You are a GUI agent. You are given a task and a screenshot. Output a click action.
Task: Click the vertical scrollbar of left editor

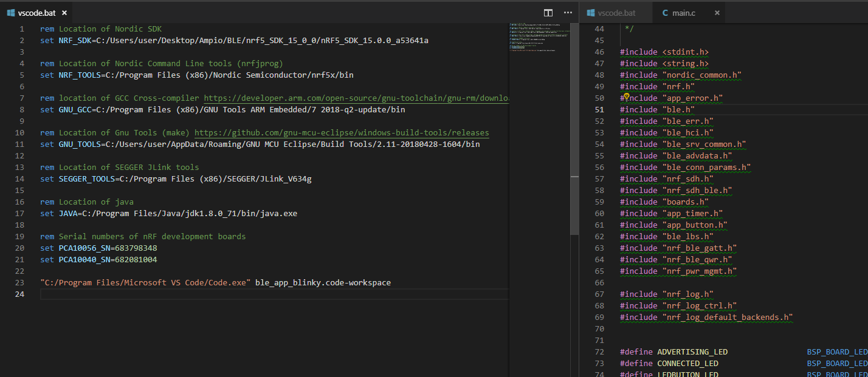pyautogui.click(x=574, y=129)
